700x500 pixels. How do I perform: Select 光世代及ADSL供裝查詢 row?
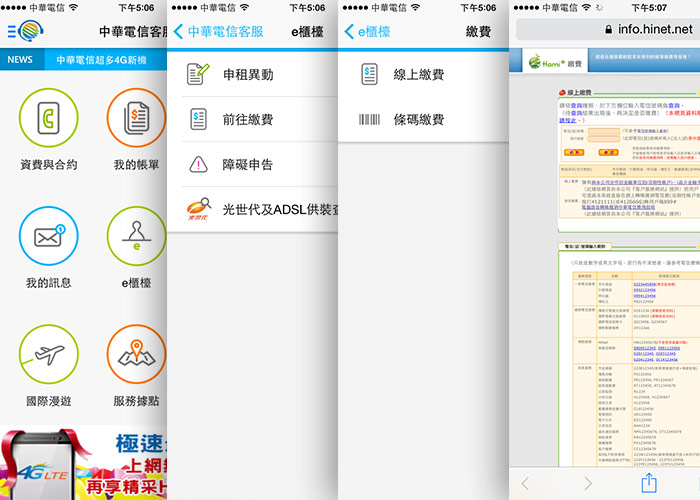(x=252, y=209)
